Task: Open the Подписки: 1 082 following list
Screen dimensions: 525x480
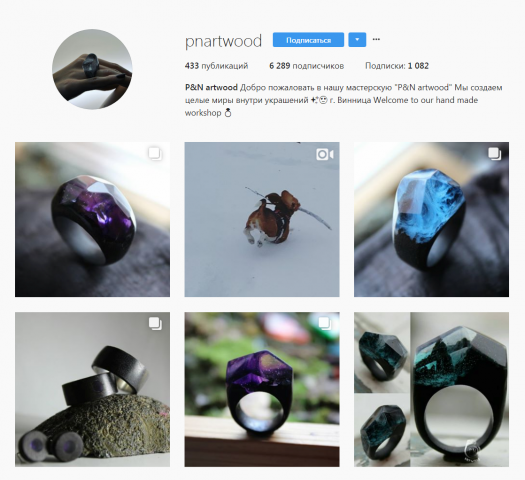Action: coord(397,66)
